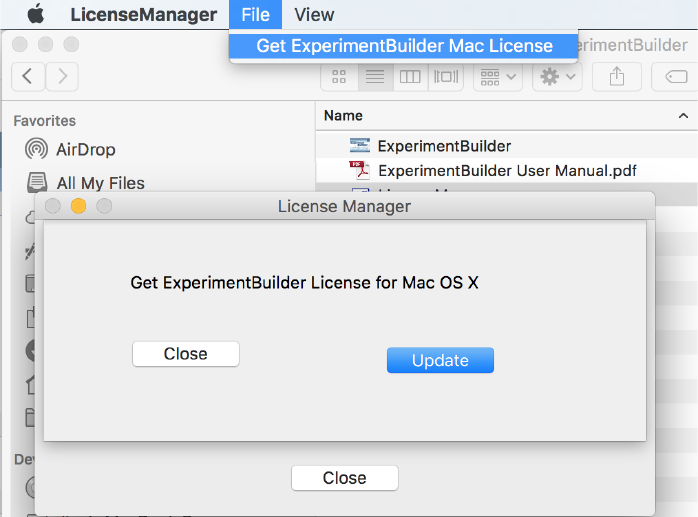Click the License Manager title bar
The height and width of the screenshot is (517, 698).
pos(344,206)
